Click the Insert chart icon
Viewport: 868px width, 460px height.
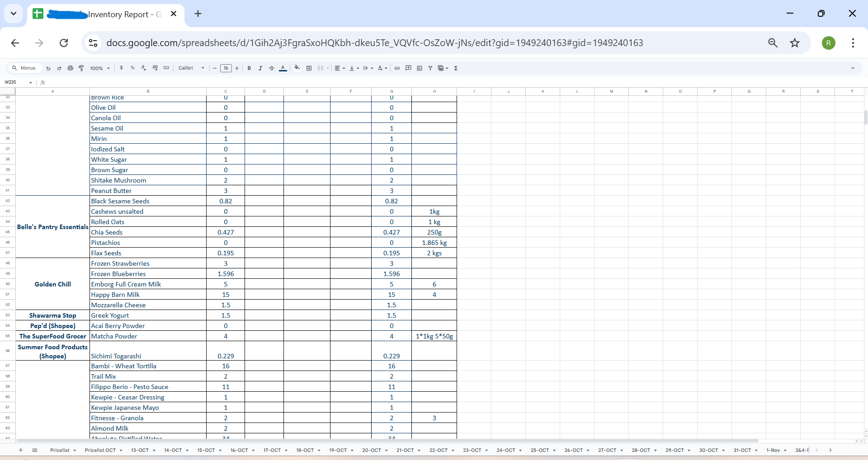420,68
